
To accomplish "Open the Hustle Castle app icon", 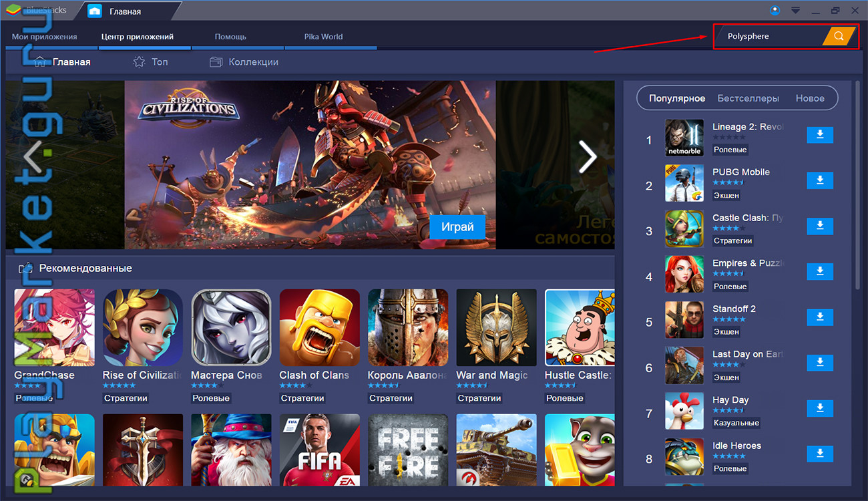I will 580,329.
